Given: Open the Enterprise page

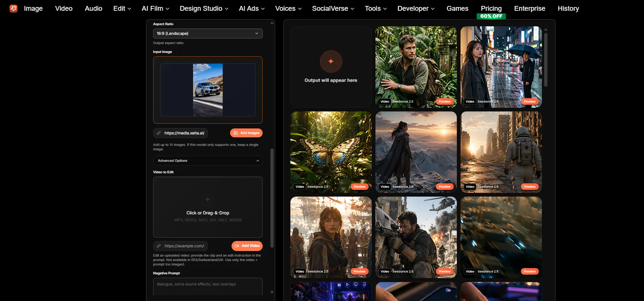Looking at the screenshot, I should tap(530, 9).
